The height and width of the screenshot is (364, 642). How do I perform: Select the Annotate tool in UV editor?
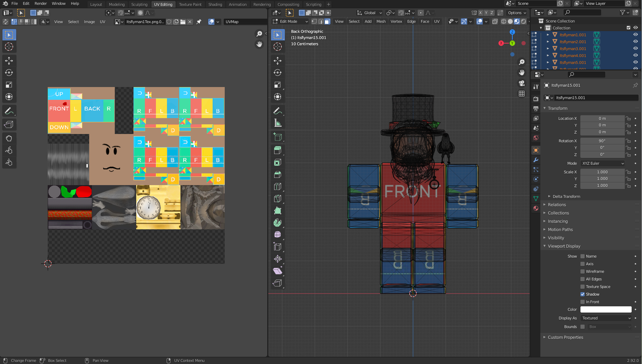point(9,111)
